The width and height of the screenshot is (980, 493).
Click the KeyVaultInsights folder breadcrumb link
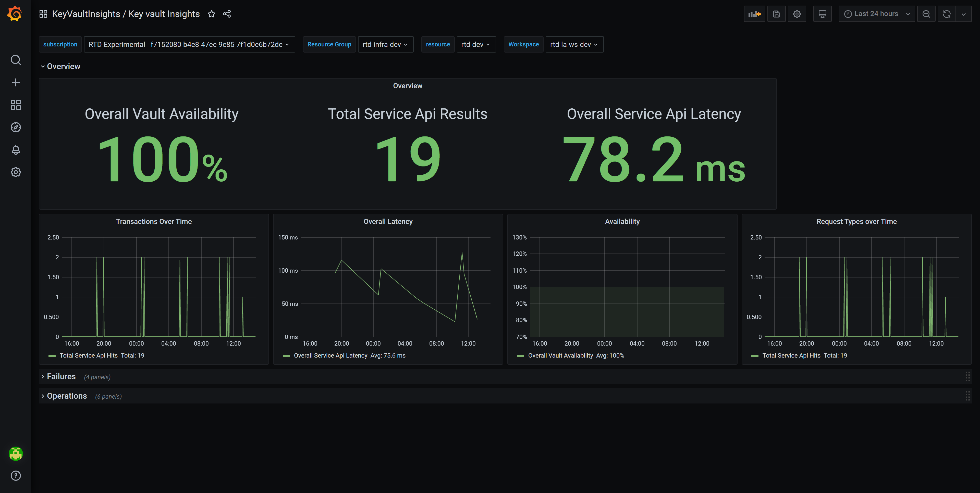[x=86, y=14]
